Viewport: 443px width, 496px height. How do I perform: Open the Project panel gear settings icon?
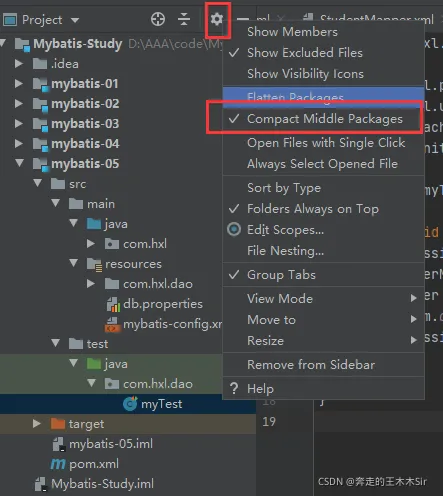point(217,19)
